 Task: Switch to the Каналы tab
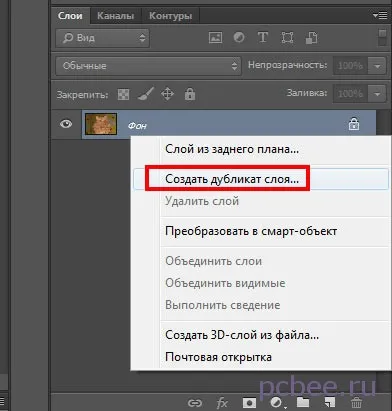[115, 16]
